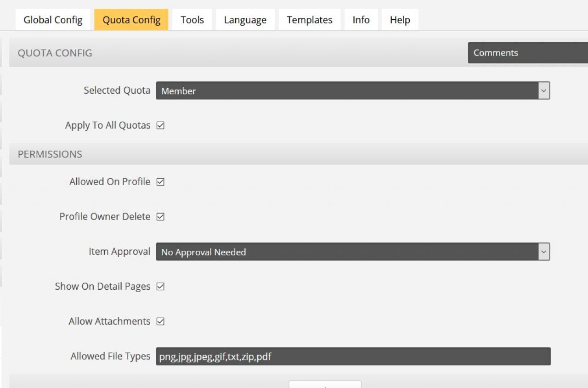Select the Quota Config tab
588x388 pixels.
coord(131,20)
